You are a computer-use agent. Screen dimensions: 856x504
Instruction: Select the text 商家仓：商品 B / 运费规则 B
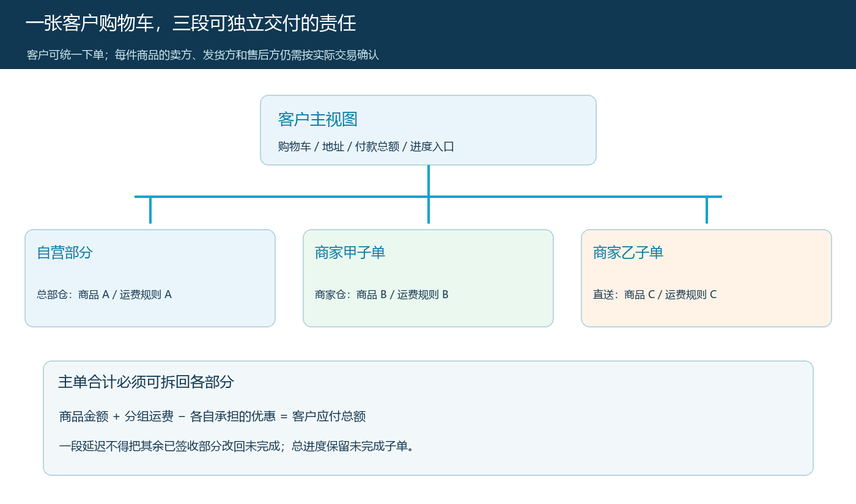(x=382, y=294)
